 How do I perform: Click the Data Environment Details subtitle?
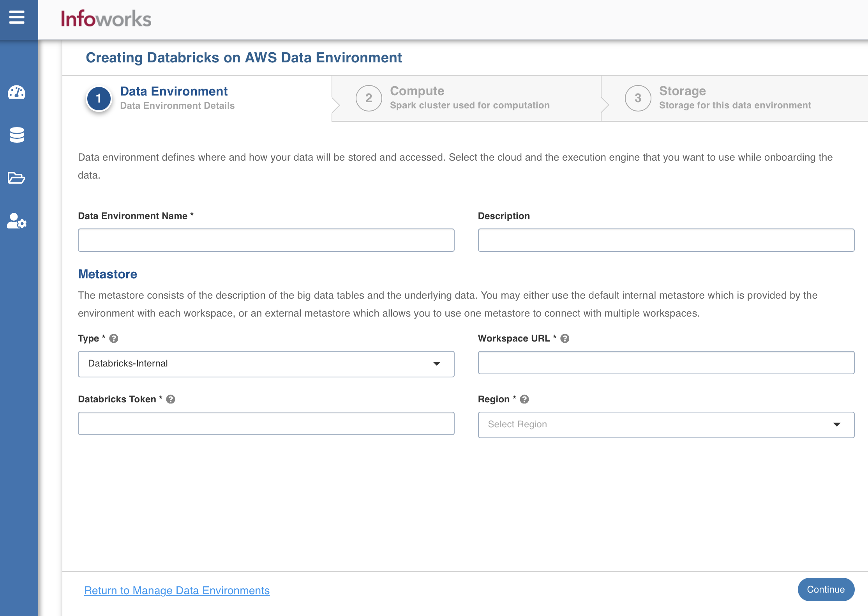(x=177, y=106)
